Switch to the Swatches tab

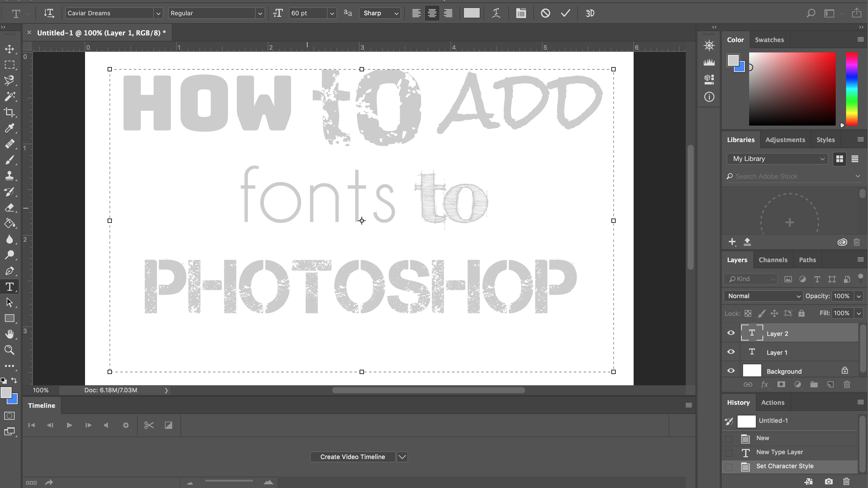(770, 39)
